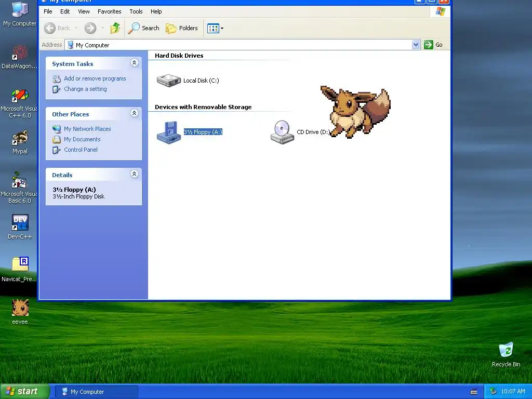532x399 pixels.
Task: Toggle the Folders pane
Action: 182,28
